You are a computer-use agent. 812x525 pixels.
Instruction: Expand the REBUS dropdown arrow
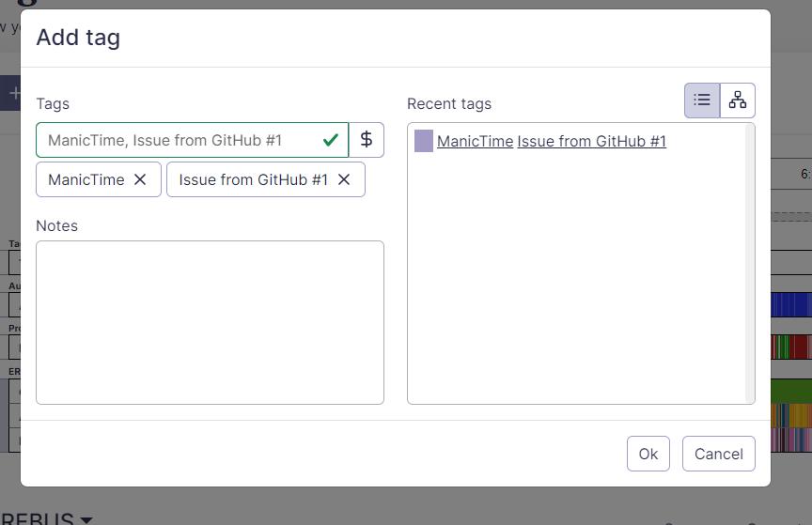coord(86,519)
